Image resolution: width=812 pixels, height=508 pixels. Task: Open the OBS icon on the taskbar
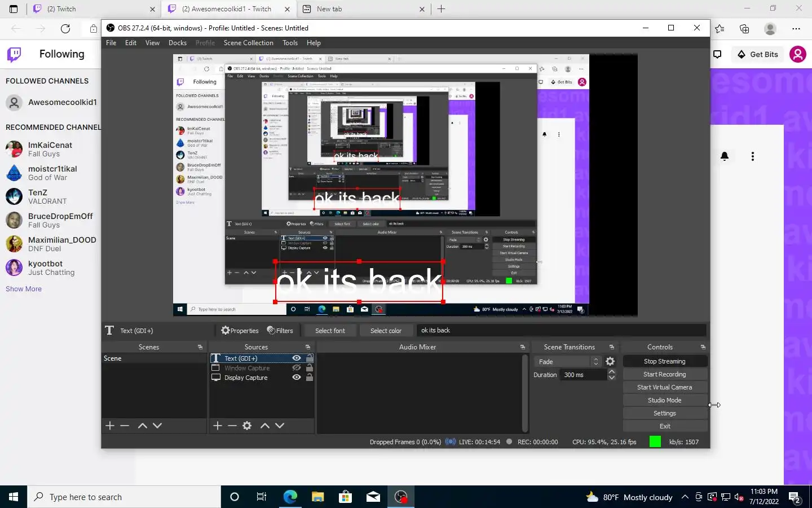click(400, 497)
